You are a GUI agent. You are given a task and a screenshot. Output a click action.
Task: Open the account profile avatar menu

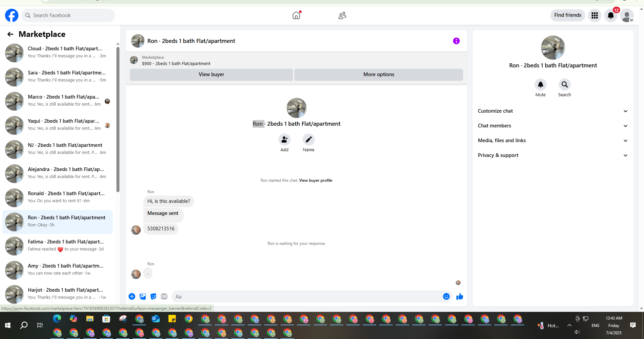(627, 15)
